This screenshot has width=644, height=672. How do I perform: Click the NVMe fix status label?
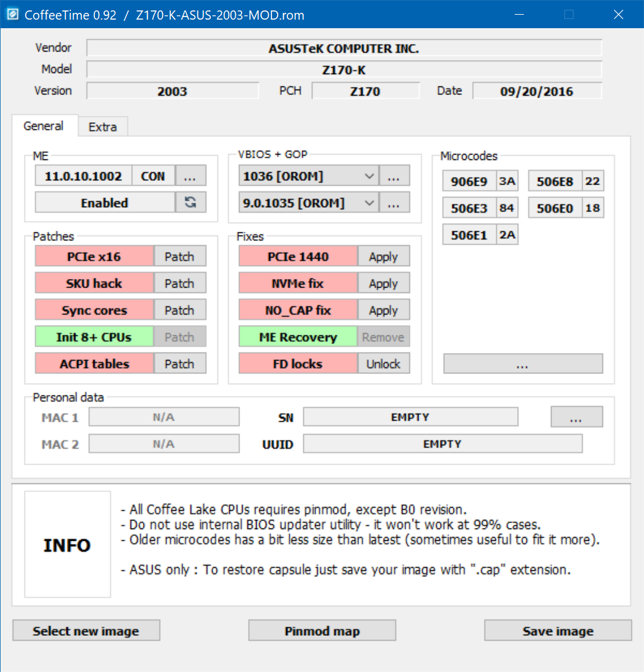coord(298,283)
